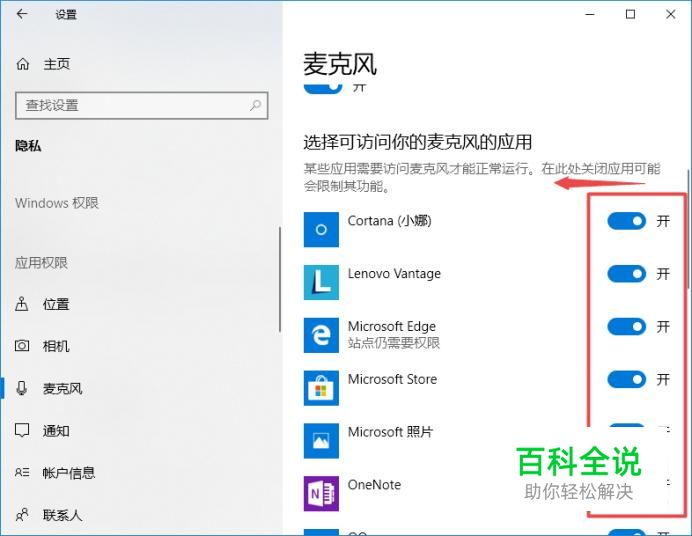Click the main content scrollbar
This screenshot has height=536, width=692.
click(x=688, y=228)
